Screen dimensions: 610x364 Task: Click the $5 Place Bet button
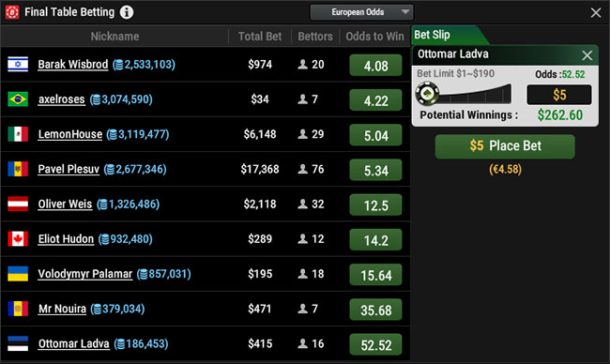point(505,146)
